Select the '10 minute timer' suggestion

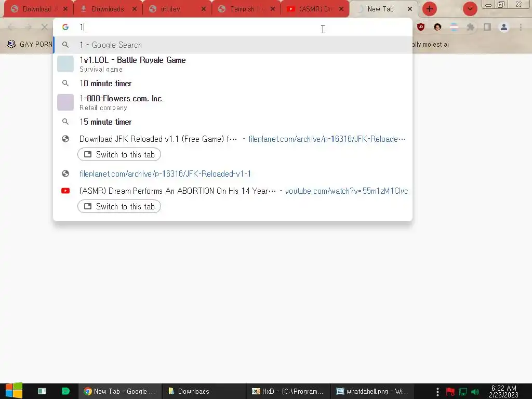pos(233,83)
